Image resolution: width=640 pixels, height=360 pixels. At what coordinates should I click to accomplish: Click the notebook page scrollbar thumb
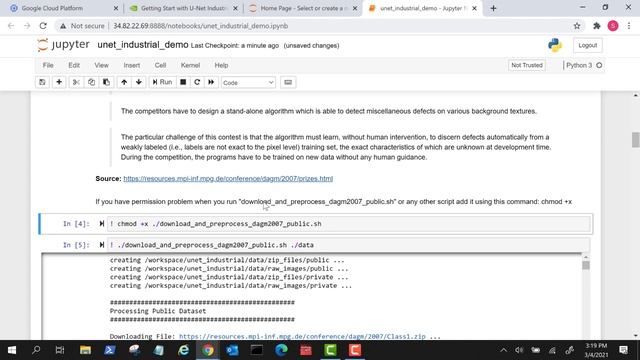(x=635, y=140)
